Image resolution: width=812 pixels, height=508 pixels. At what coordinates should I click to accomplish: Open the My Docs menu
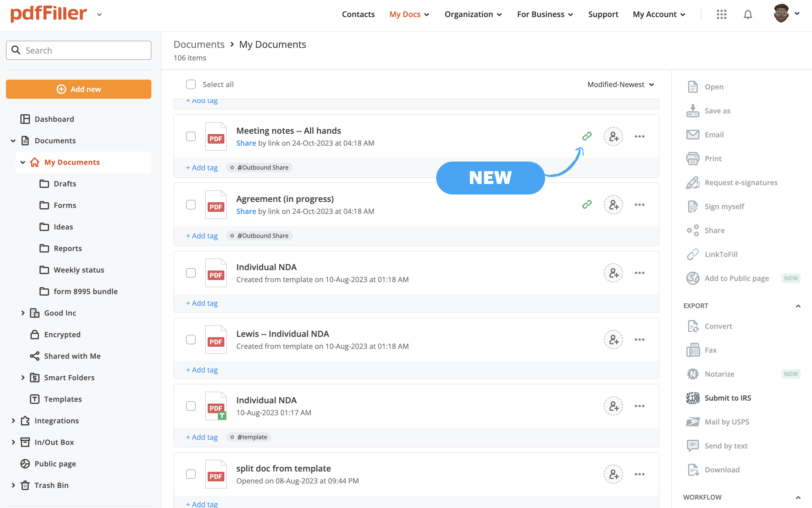[409, 14]
